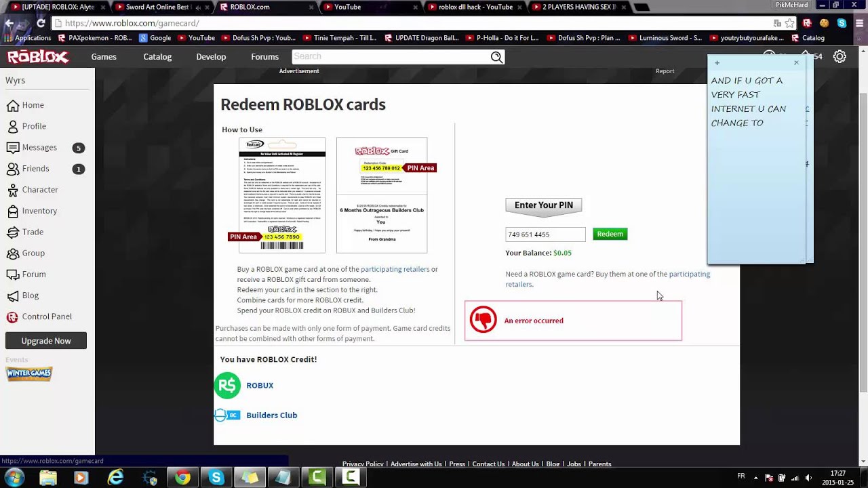Open the Windows Start button
Image resolution: width=868 pixels, height=488 pixels.
(x=14, y=478)
